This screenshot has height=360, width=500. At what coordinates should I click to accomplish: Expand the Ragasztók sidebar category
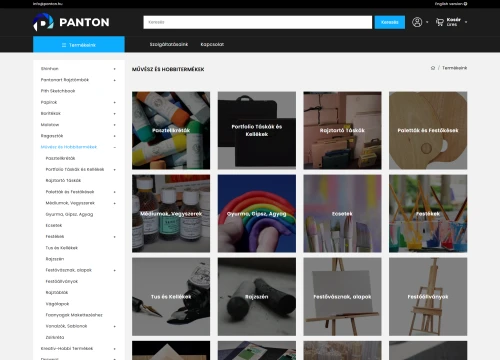tap(114, 136)
